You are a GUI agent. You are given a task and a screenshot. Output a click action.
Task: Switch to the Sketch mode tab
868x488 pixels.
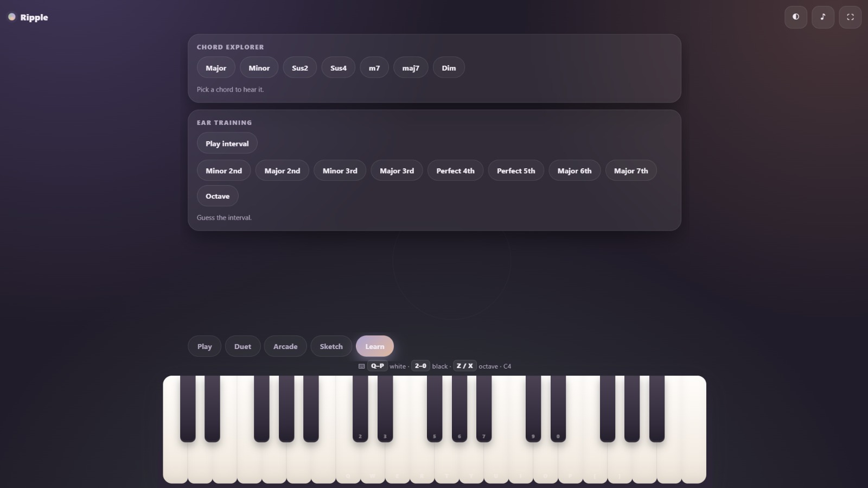click(331, 346)
